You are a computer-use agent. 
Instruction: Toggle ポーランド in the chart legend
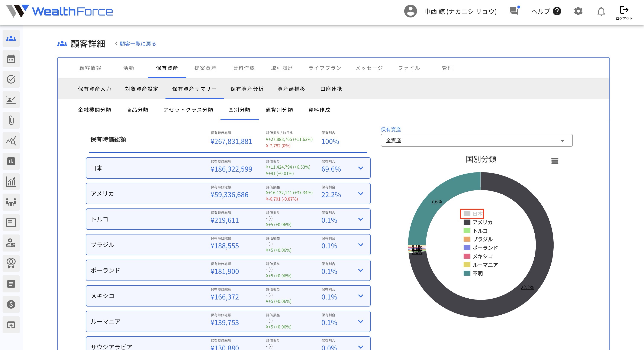pyautogui.click(x=480, y=247)
